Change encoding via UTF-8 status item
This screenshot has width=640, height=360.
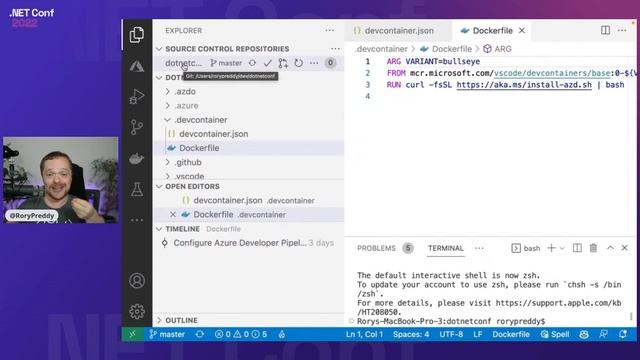click(451, 334)
